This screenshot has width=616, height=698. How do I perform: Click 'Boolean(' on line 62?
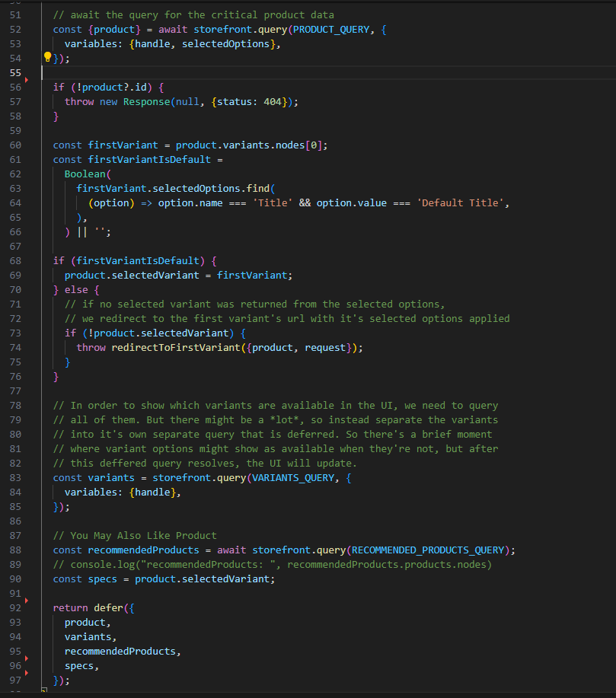pyautogui.click(x=88, y=174)
